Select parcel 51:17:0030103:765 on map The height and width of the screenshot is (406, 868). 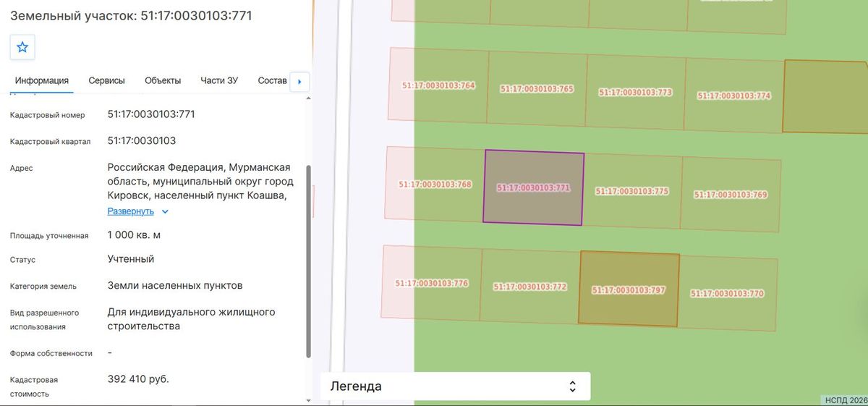coord(537,89)
